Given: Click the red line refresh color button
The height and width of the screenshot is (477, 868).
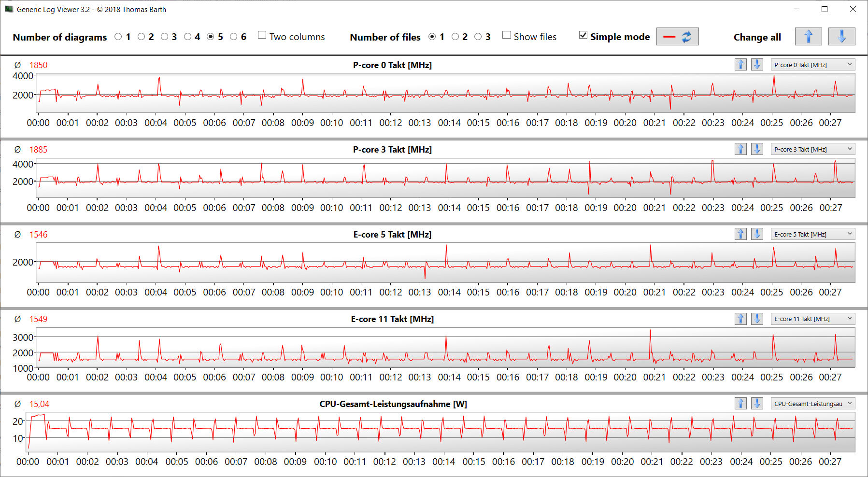Looking at the screenshot, I should point(677,37).
